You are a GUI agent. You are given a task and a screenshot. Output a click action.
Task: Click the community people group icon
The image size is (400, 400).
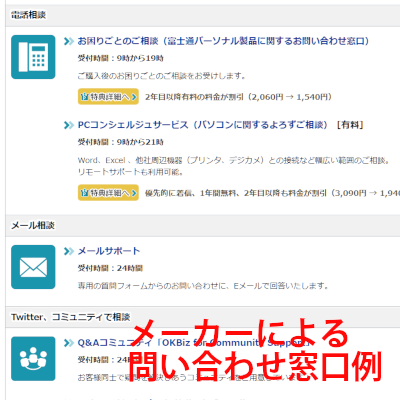coord(33,359)
